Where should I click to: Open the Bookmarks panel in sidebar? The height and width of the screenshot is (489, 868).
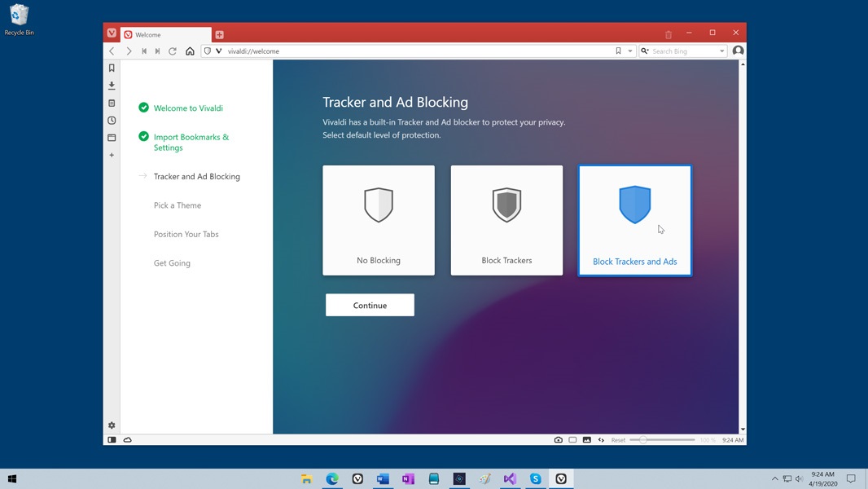click(x=112, y=68)
